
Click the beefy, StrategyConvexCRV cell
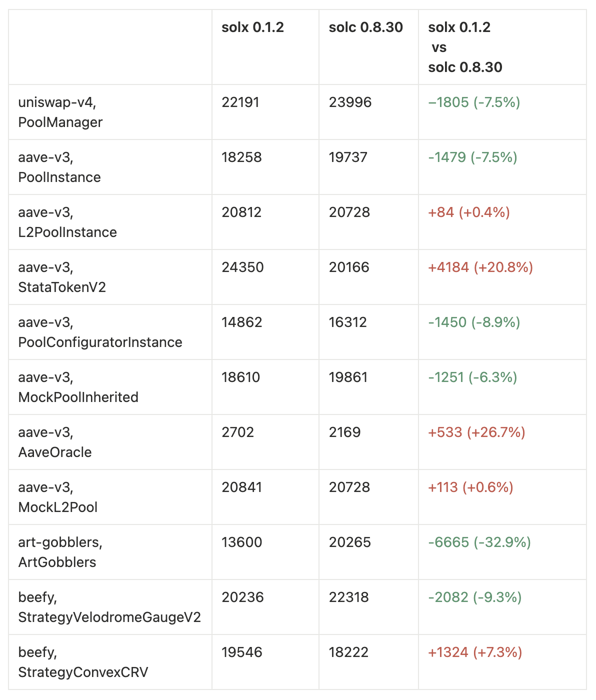tap(83, 662)
